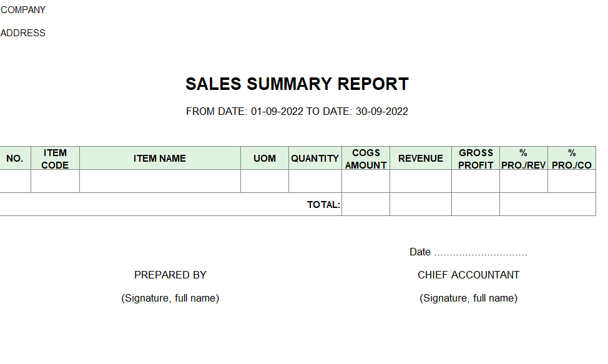The image size is (608, 364).
Task: Click the PREPARED BY signature heading
Action: pos(170,275)
